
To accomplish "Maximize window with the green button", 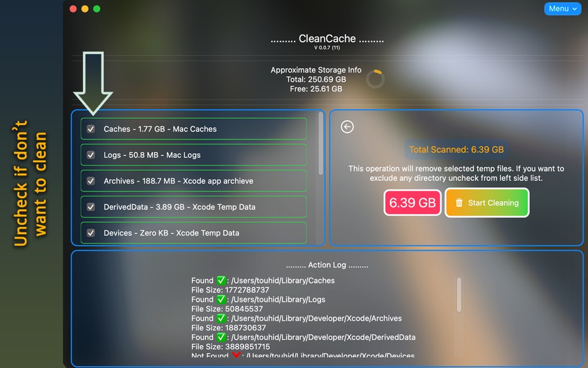I will [97, 9].
